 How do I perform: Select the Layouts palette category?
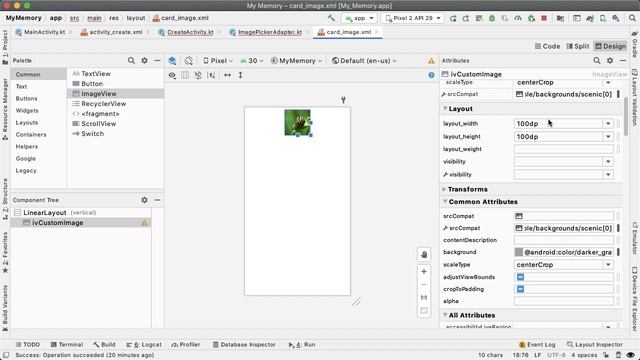point(27,122)
